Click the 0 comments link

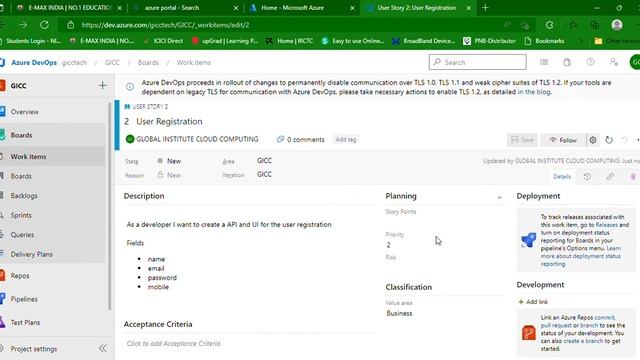pyautogui.click(x=301, y=140)
